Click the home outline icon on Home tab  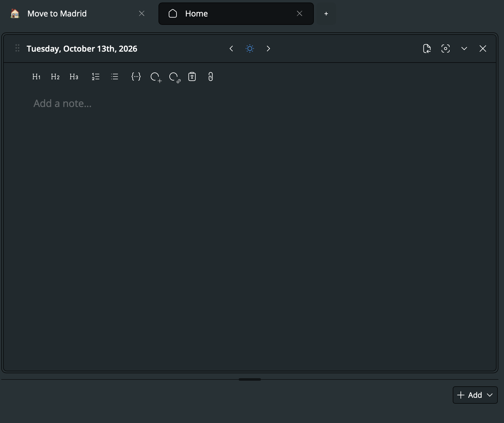tap(173, 14)
